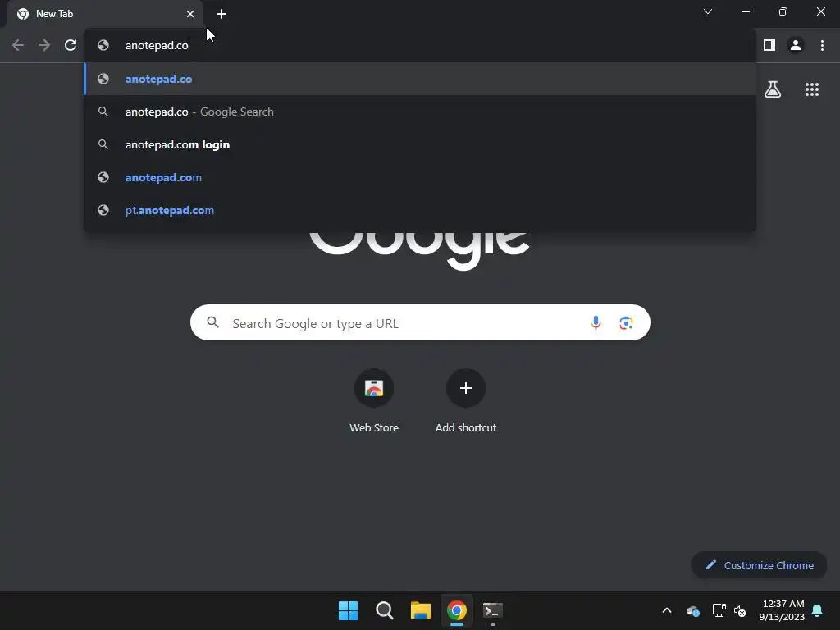Open the Customize Chrome button
Screen dimensions: 840x630
(x=759, y=565)
